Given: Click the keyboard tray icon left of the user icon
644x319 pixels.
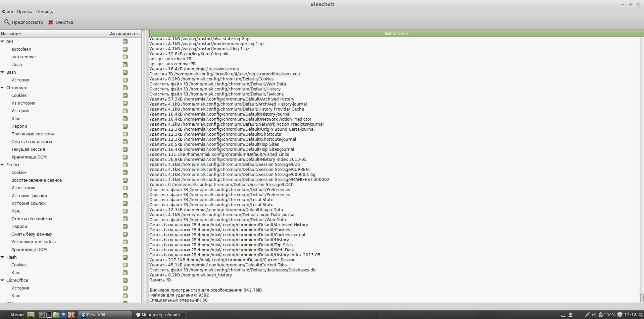Looking at the screenshot, I should pyautogui.click(x=563, y=315).
